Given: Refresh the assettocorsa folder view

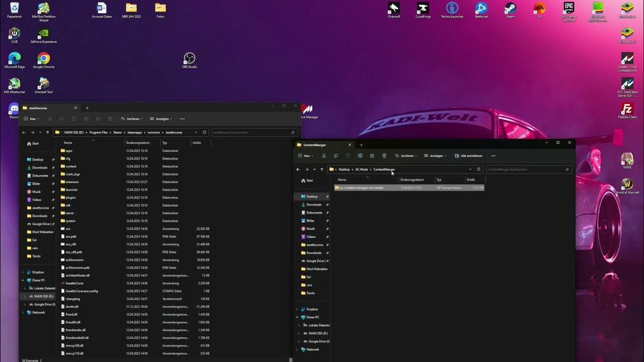Looking at the screenshot, I should (x=204, y=132).
